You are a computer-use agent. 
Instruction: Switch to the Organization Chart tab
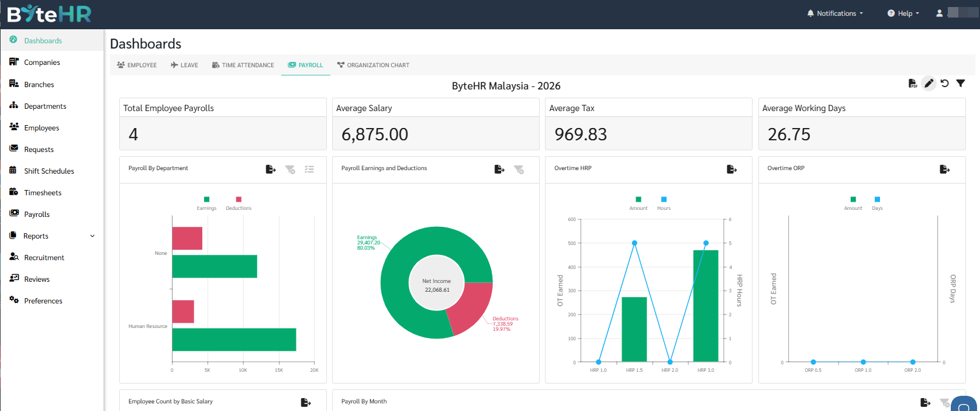(x=373, y=65)
